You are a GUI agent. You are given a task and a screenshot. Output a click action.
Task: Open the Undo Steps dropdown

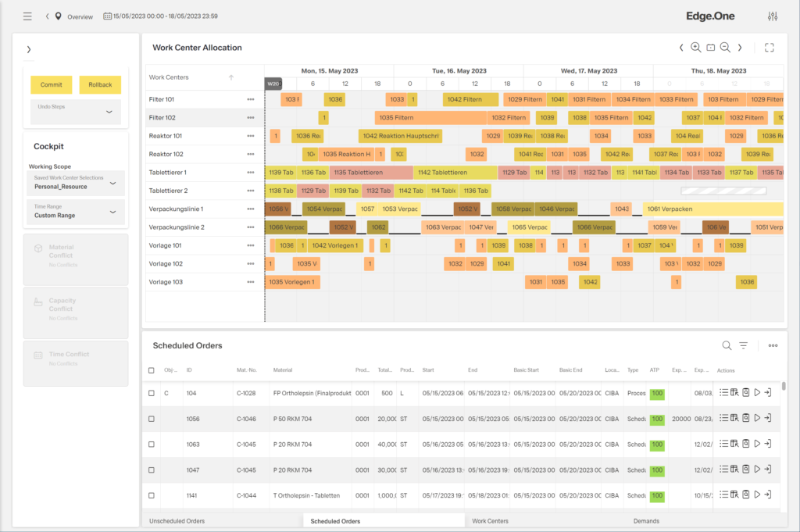pos(75,112)
